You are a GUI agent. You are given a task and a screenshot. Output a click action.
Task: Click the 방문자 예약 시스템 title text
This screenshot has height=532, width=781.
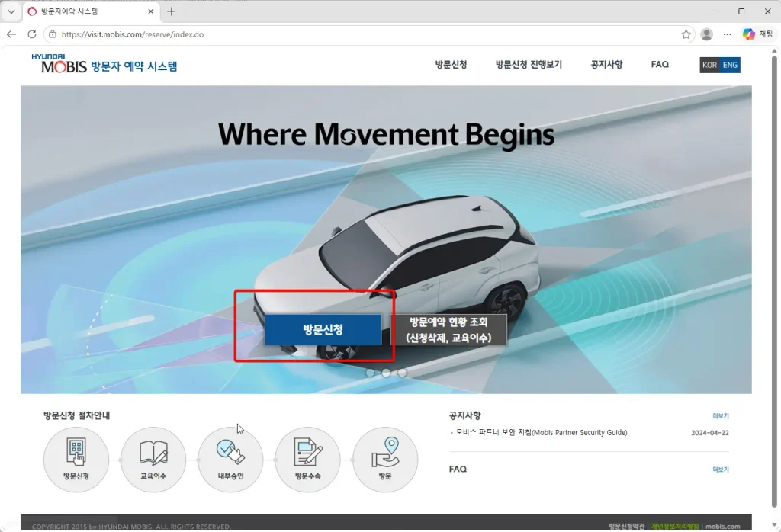point(134,66)
